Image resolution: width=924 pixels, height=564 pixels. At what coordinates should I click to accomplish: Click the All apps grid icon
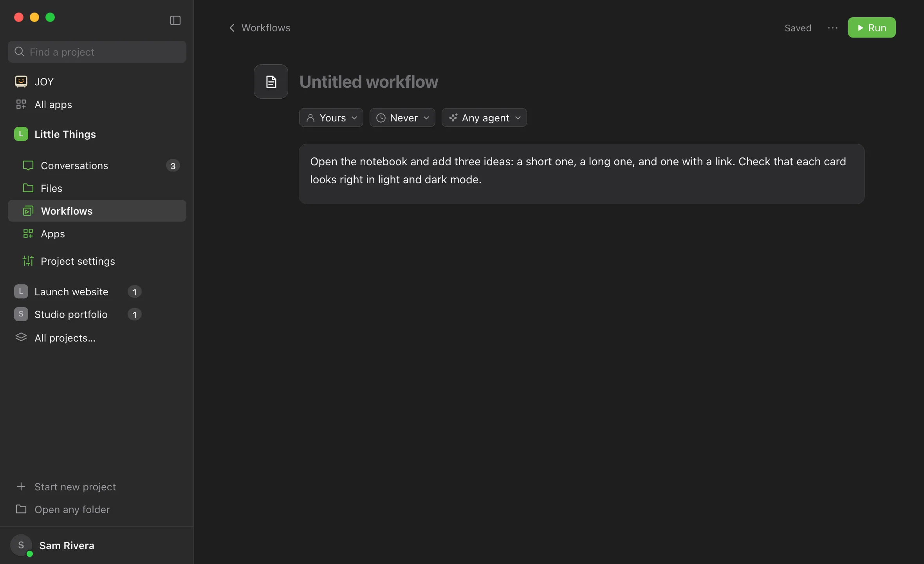(21, 104)
